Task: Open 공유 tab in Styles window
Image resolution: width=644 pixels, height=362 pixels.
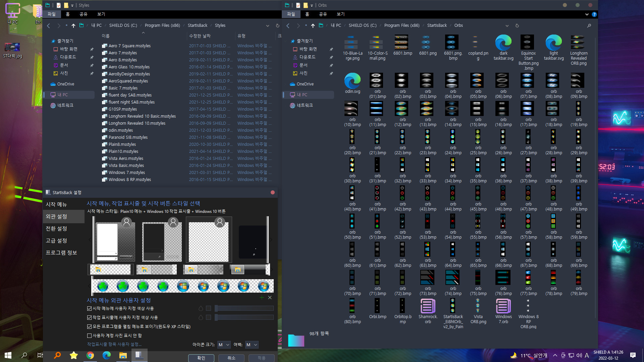Action: pos(84,14)
